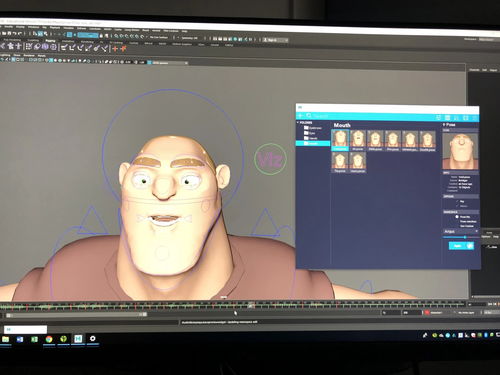Collapse the Icon section header
This screenshot has height=375, width=500.
[x=461, y=130]
